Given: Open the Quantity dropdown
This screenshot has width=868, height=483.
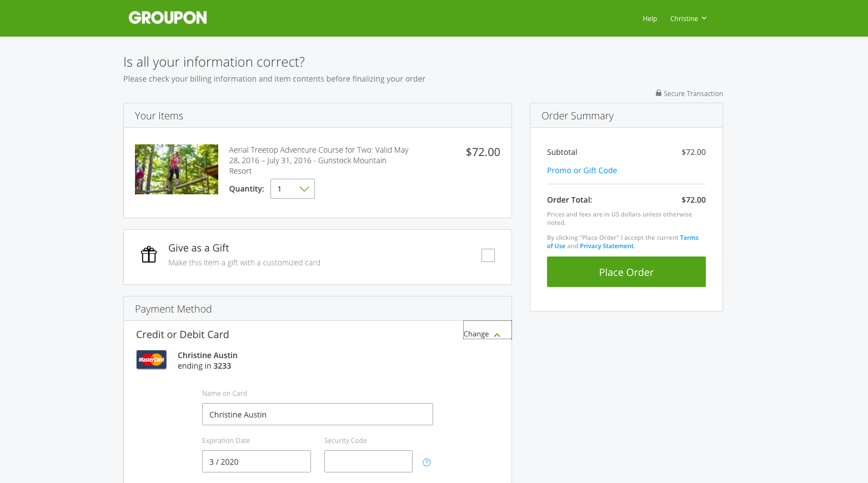Looking at the screenshot, I should point(293,189).
